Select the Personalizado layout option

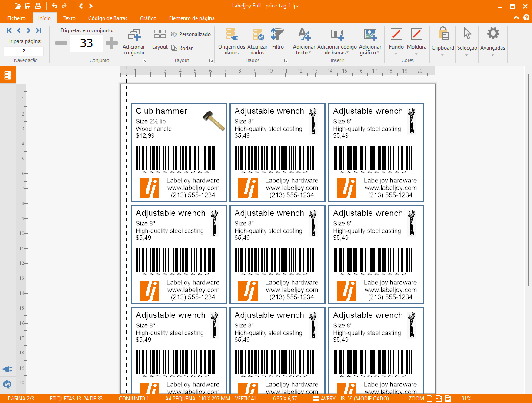coord(191,34)
